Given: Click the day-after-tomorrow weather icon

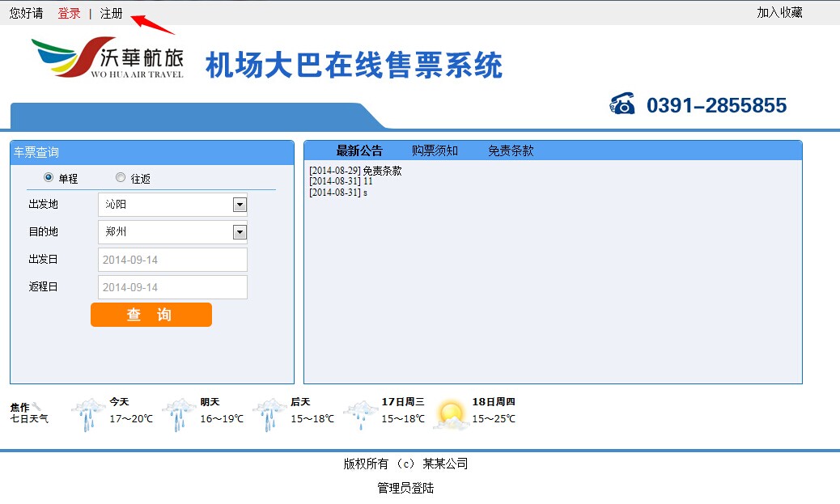Looking at the screenshot, I should 269,414.
